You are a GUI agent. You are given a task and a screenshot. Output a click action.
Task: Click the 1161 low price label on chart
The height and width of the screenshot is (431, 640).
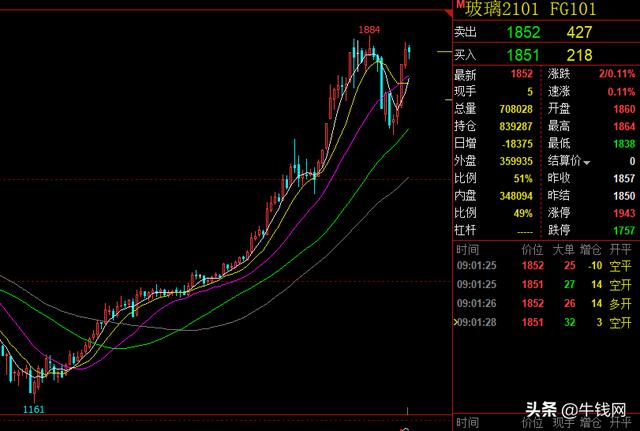[x=36, y=409]
